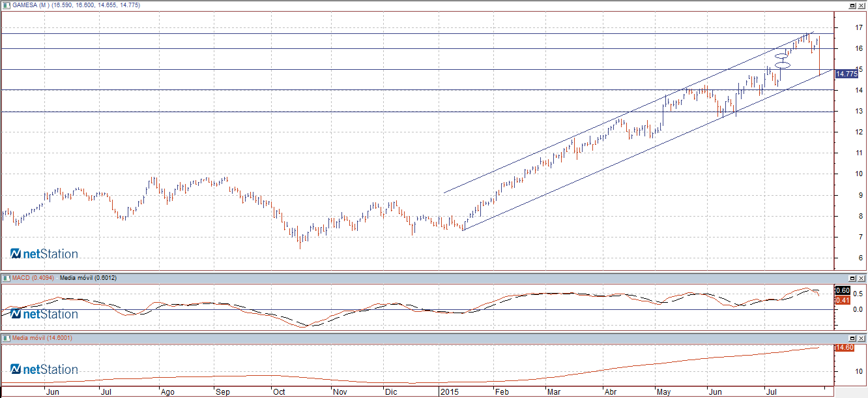868x398 pixels.
Task: Click the red 14.60 moving average tag
Action: click(844, 348)
